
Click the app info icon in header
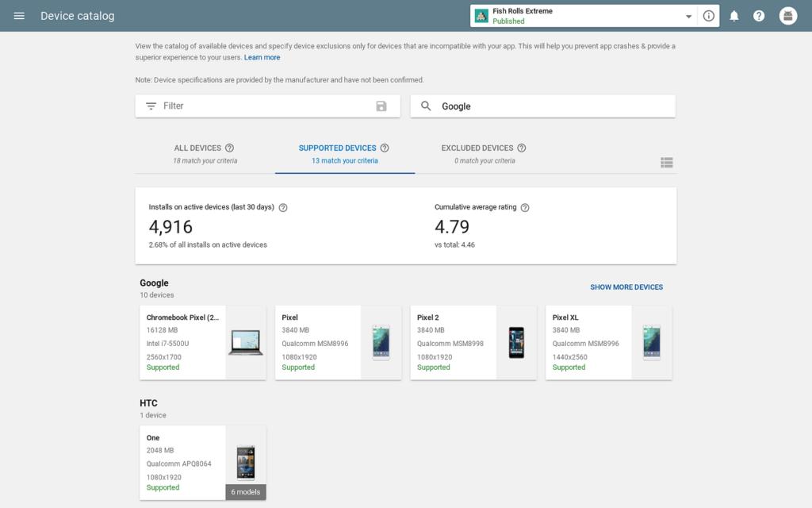coord(709,16)
